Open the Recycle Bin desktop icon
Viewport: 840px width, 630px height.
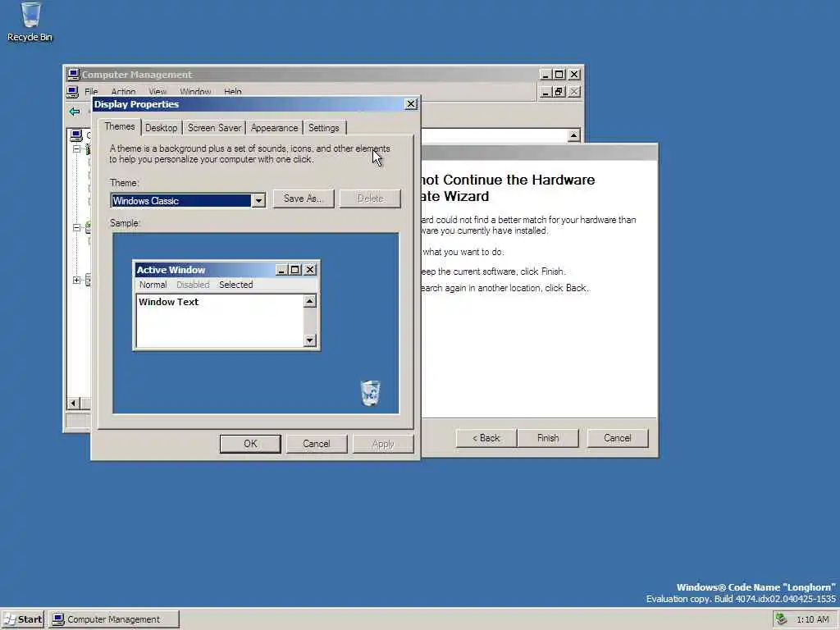click(x=30, y=22)
